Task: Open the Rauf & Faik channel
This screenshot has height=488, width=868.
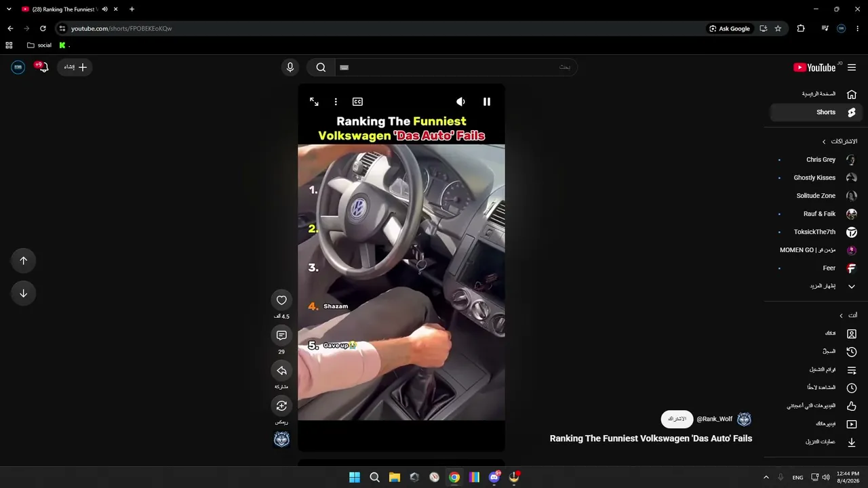Action: pos(816,214)
